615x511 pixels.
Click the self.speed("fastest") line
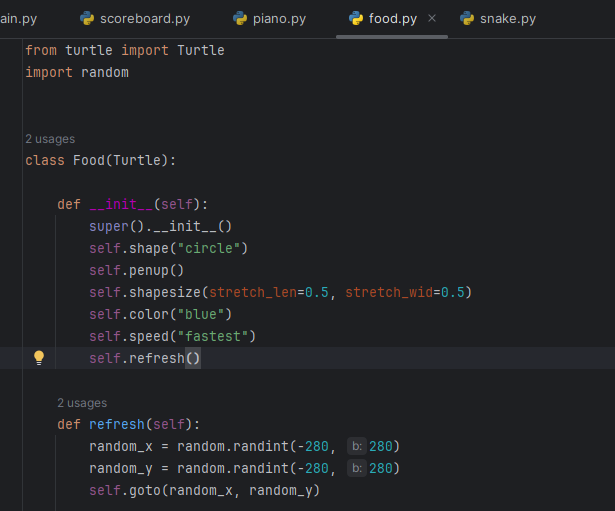pyautogui.click(x=172, y=336)
